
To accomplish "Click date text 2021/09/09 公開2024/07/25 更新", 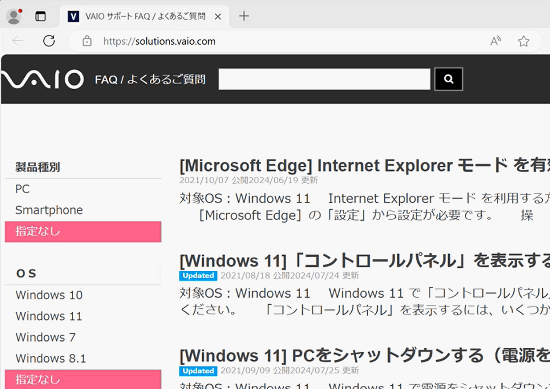I will pos(289,371).
